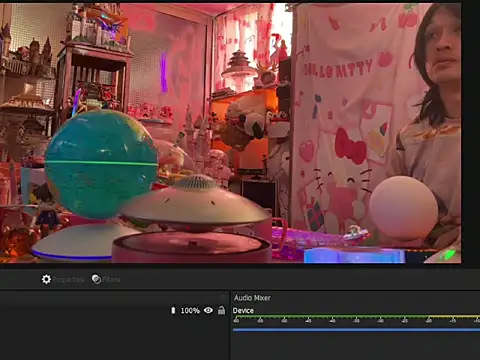Click the small dock icon above the lock
This screenshot has height=360, width=480.
[x=223, y=297]
